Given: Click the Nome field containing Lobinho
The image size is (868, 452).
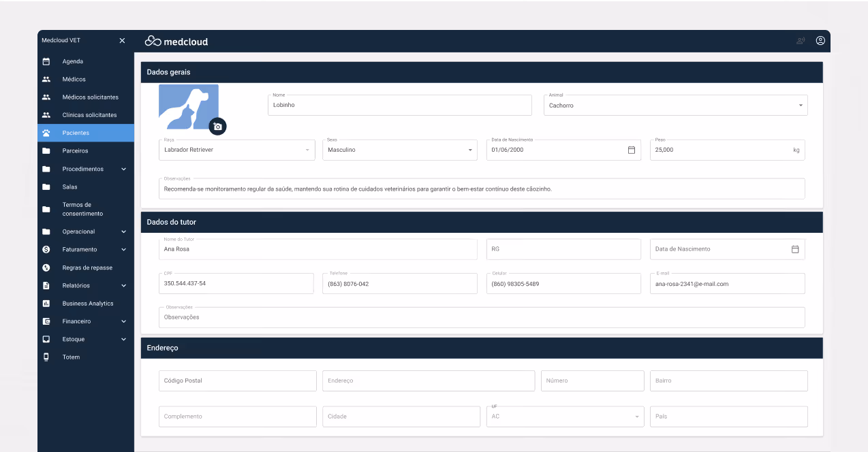Looking at the screenshot, I should [400, 106].
